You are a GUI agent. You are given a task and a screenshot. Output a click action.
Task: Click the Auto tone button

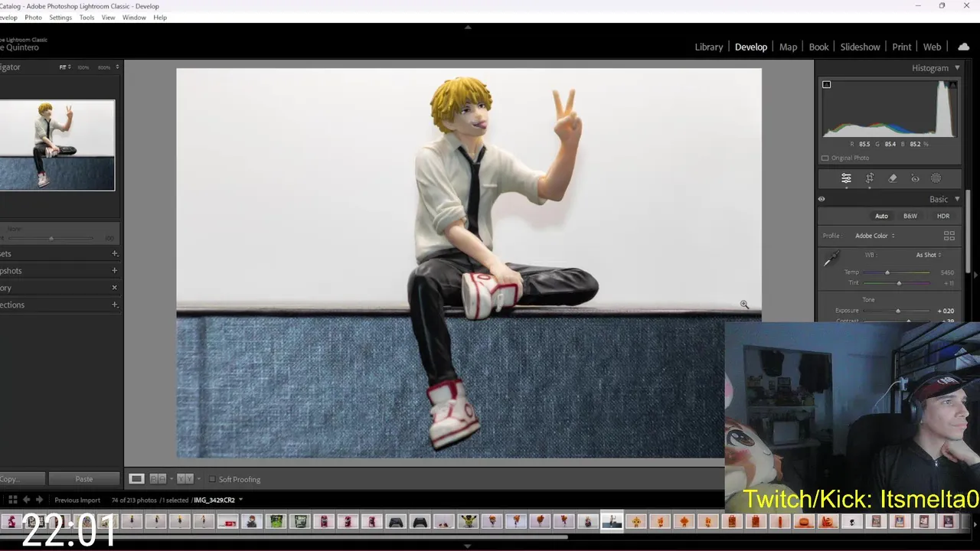pyautogui.click(x=881, y=216)
